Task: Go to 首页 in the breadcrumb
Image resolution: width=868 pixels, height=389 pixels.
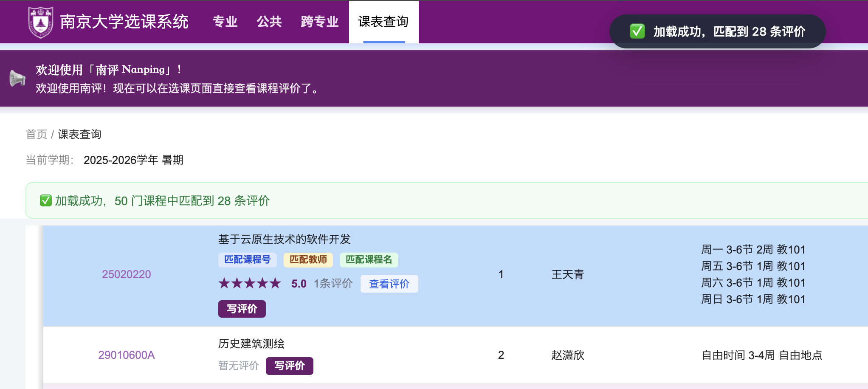Action: [x=37, y=134]
